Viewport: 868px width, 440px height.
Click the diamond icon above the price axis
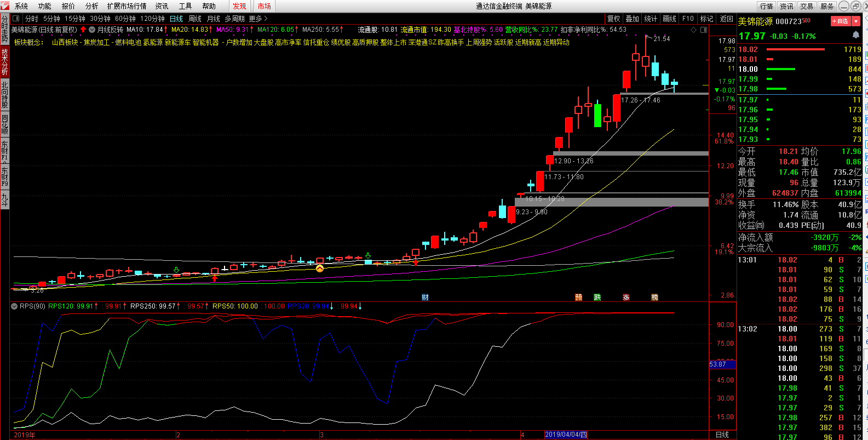click(694, 30)
